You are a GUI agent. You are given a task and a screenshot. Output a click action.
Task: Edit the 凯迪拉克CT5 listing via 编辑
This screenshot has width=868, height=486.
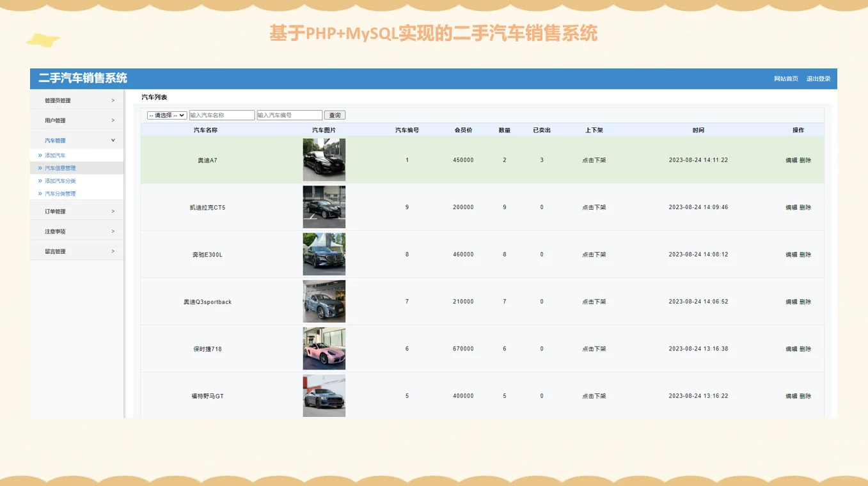pos(791,207)
